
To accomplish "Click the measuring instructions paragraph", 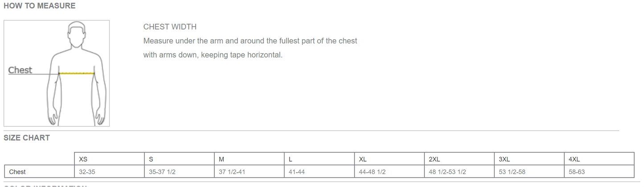I will (250, 48).
